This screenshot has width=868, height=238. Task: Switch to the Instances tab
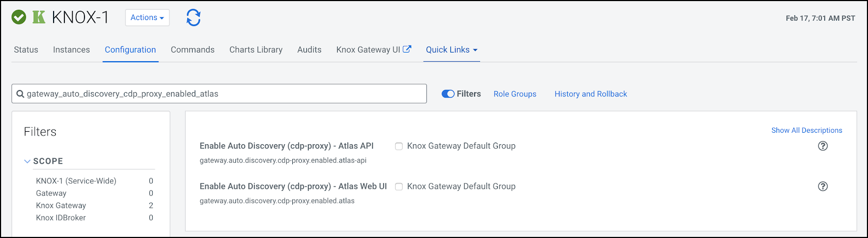point(71,49)
